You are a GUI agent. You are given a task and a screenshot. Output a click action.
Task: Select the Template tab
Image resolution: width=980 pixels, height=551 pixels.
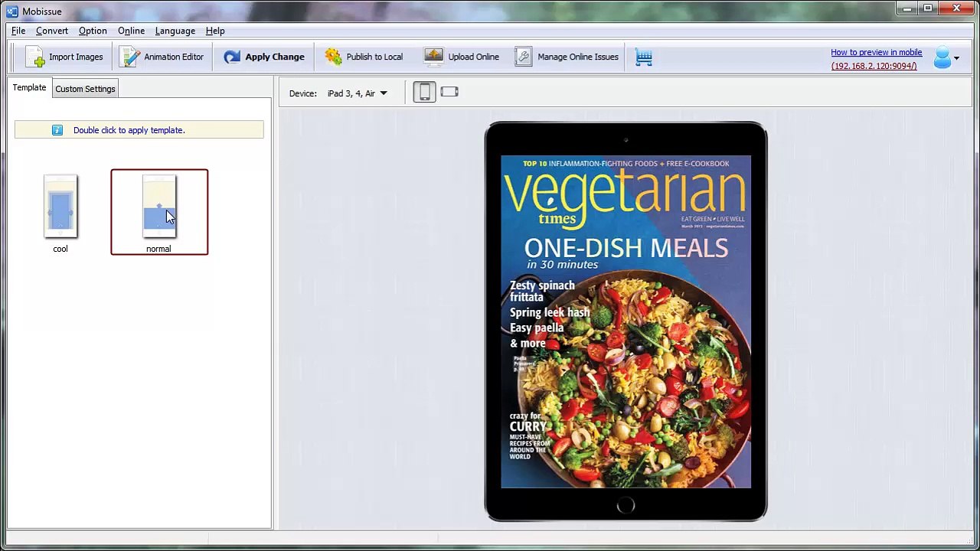(x=29, y=88)
